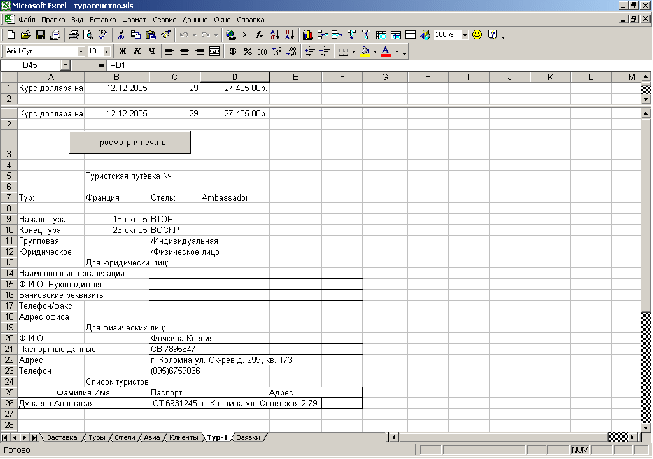Expand the font size dropdown
This screenshot has height=459, width=653.
(x=107, y=51)
